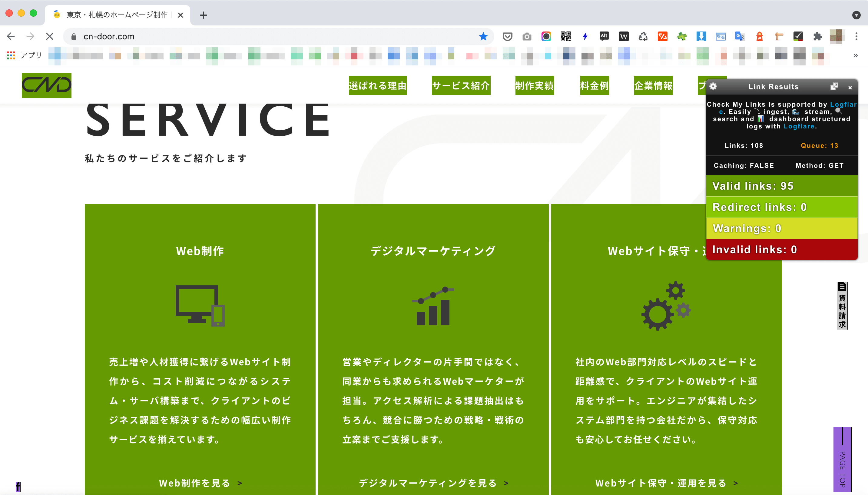The height and width of the screenshot is (495, 868).
Task: Stop loading the page with X button
Action: (x=50, y=36)
